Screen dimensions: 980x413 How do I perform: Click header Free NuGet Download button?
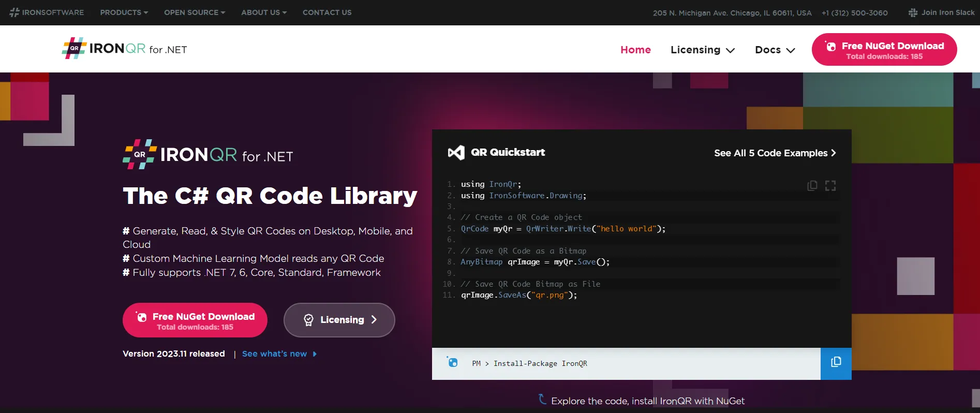click(x=884, y=50)
